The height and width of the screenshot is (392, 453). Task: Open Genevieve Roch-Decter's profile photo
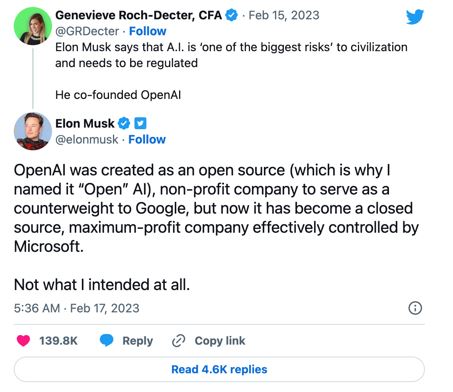click(x=33, y=26)
